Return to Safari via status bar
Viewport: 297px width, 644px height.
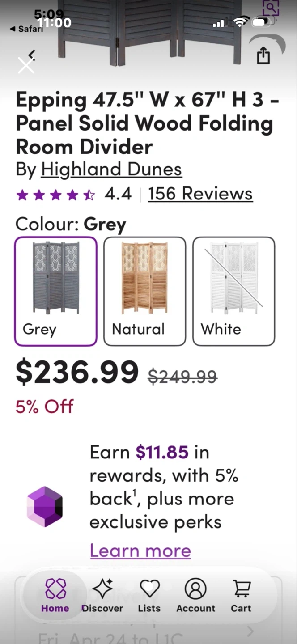click(26, 29)
